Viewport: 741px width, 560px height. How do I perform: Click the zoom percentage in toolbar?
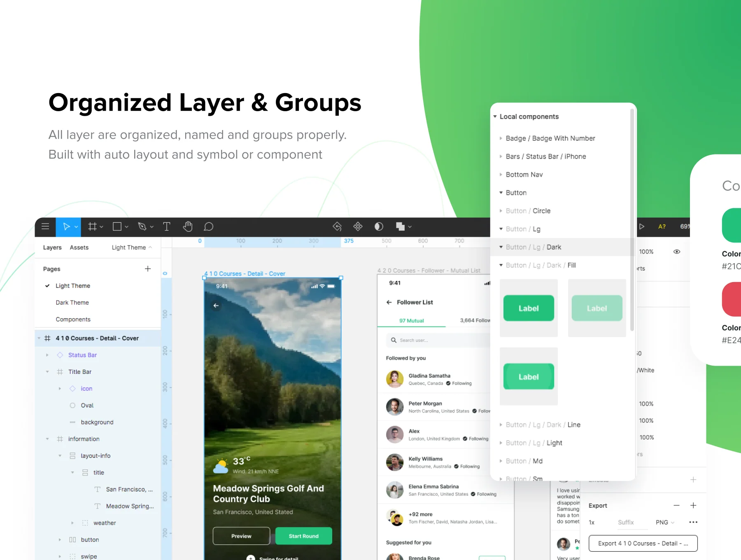click(685, 226)
